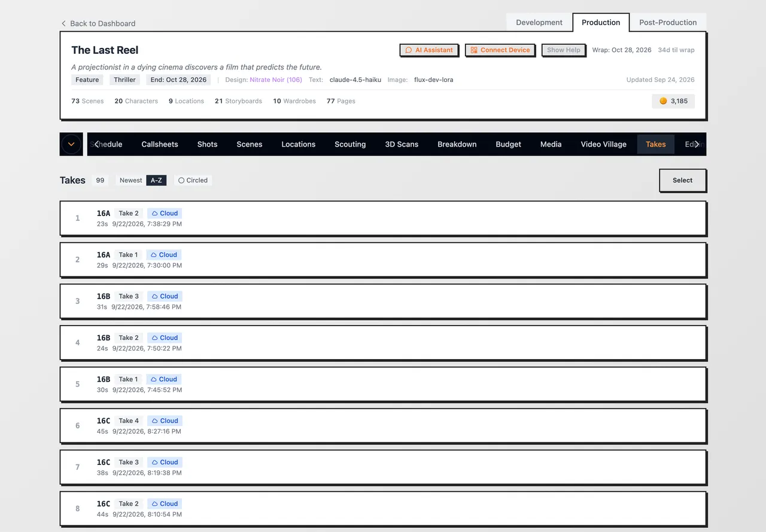
Task: Click the 73 Scenes stat
Action: pyautogui.click(x=87, y=101)
